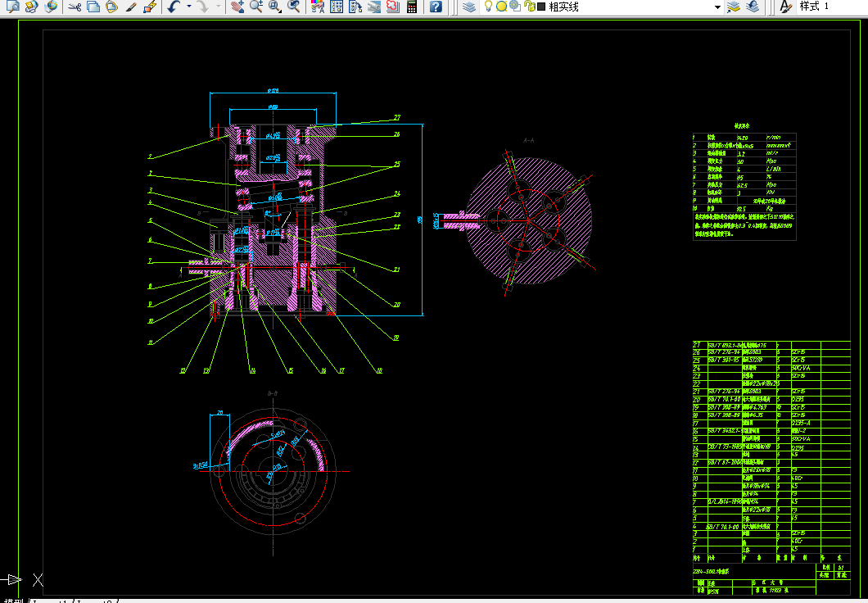Toggle layer freeze sun icon
The height and width of the screenshot is (603, 868).
click(x=501, y=6)
